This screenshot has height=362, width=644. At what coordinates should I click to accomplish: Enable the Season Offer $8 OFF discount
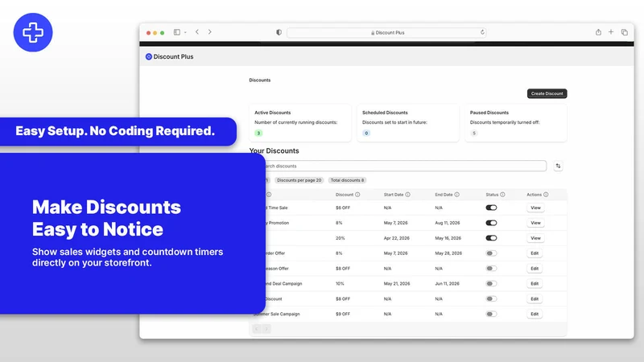tap(491, 269)
